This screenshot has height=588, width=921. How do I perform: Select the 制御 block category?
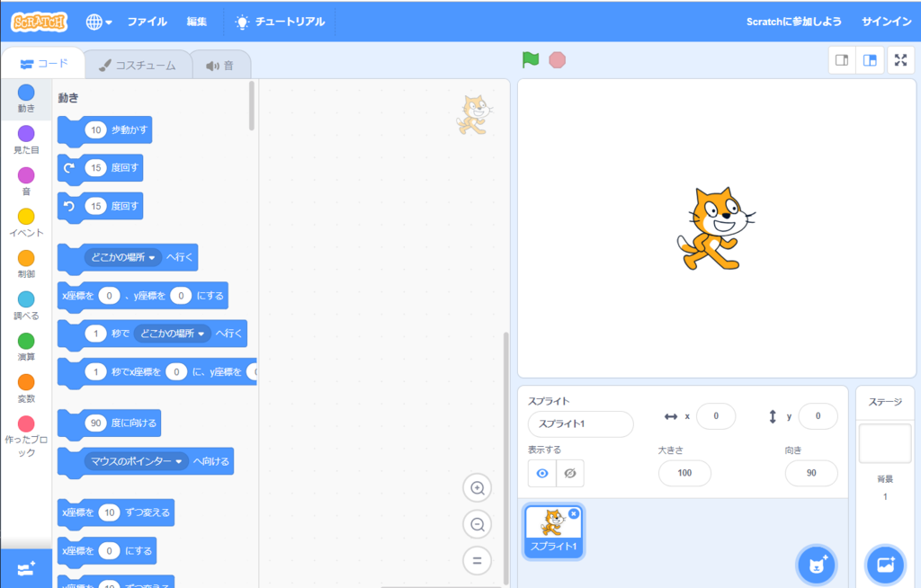(x=26, y=264)
